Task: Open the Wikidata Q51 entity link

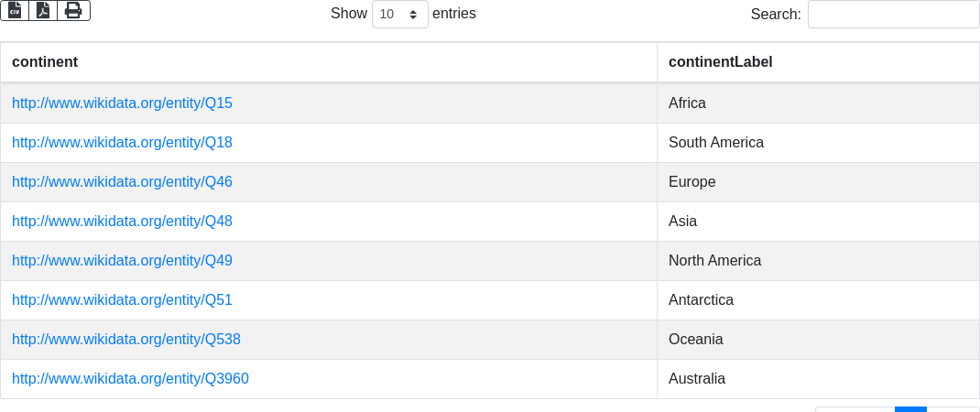Action: [x=122, y=300]
